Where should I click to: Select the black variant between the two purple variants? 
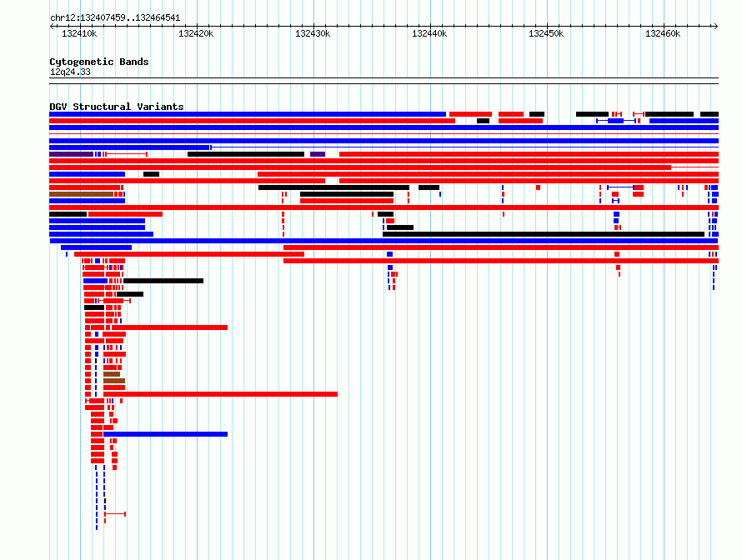(x=246, y=154)
